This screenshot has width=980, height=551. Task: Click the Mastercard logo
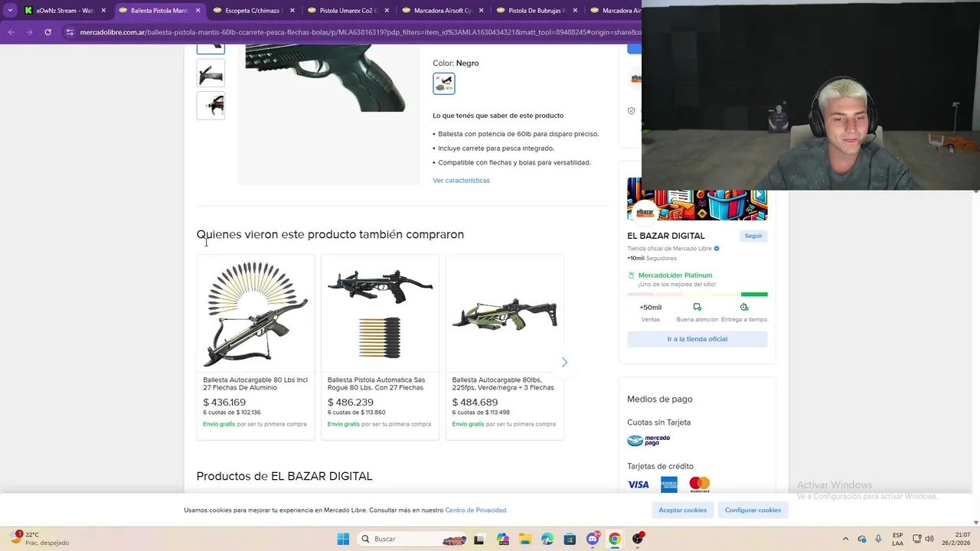click(699, 484)
